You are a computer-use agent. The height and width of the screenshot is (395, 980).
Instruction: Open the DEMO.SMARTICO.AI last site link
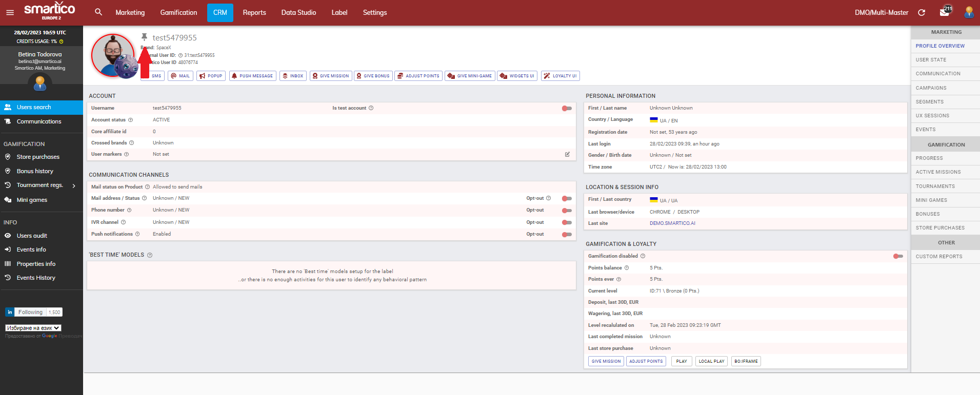672,223
